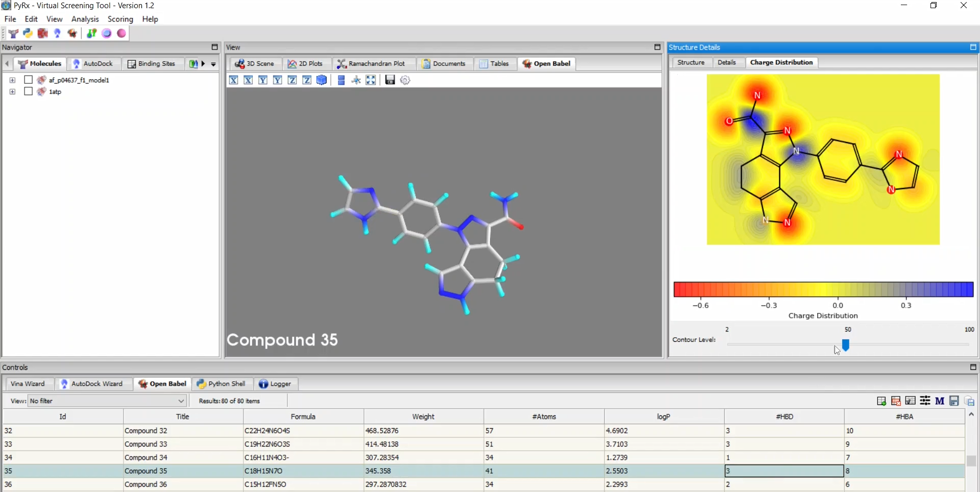Click the red molecule icon in main toolbar
Screen dimensions: 980x492
click(42, 33)
